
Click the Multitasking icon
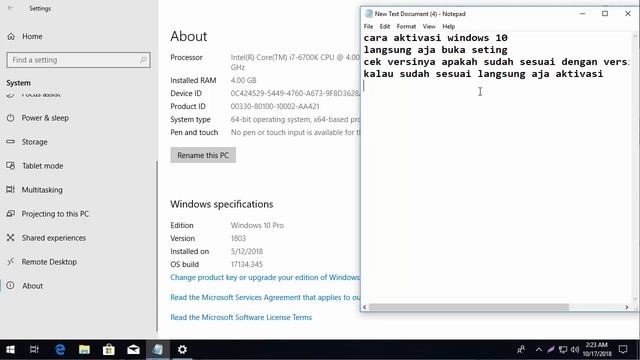tap(11, 189)
